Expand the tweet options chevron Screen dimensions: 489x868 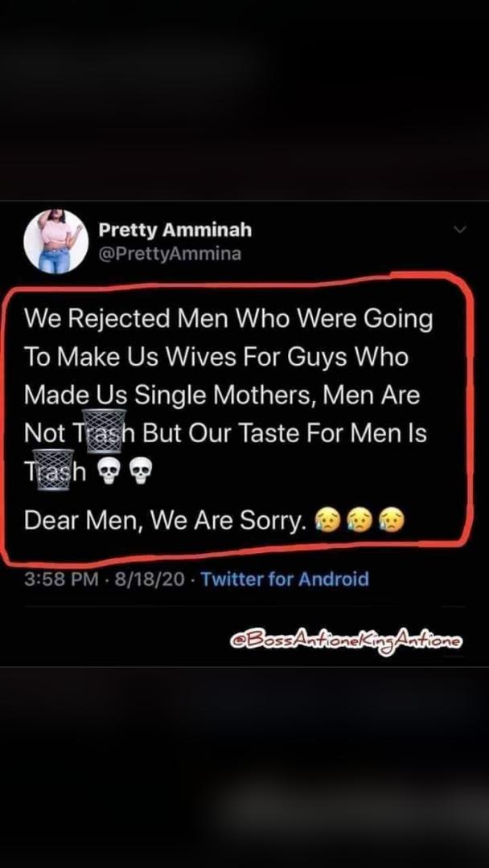click(460, 230)
